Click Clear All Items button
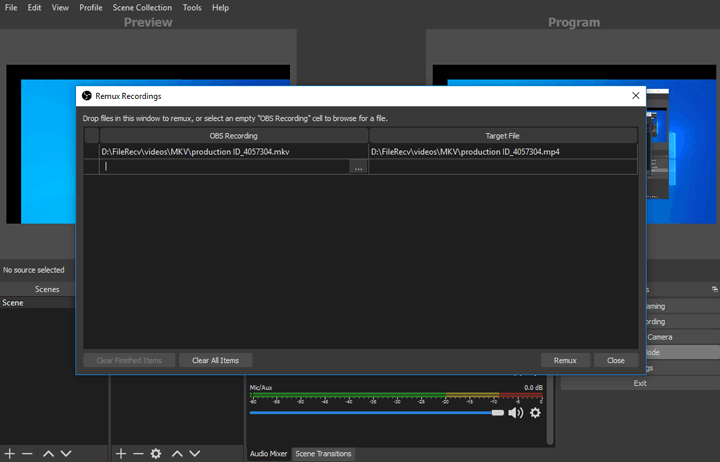Image resolution: width=720 pixels, height=462 pixels. (x=215, y=361)
